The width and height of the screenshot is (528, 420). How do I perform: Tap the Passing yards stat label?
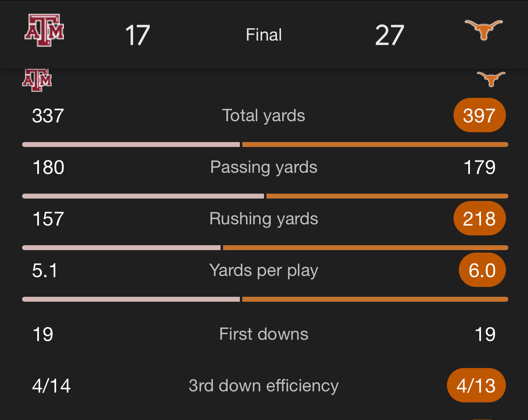264,167
